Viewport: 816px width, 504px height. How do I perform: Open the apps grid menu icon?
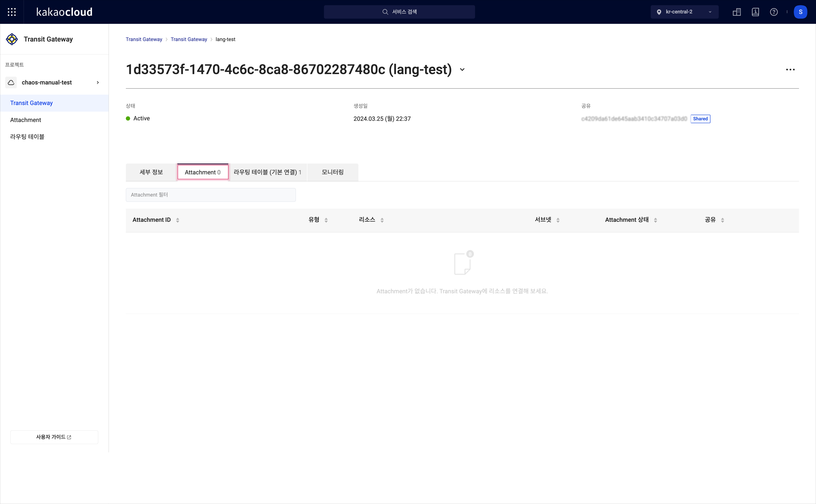(x=12, y=12)
